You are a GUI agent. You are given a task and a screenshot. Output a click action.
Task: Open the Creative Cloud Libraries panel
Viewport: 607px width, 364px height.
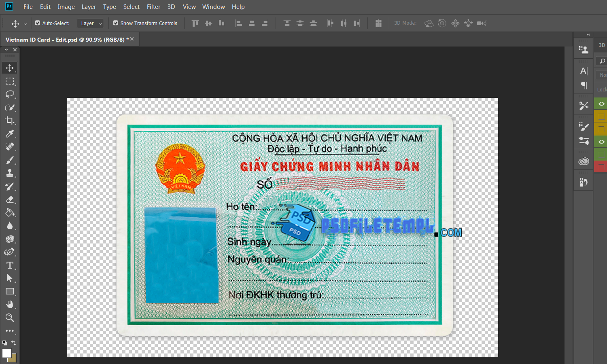(x=584, y=161)
